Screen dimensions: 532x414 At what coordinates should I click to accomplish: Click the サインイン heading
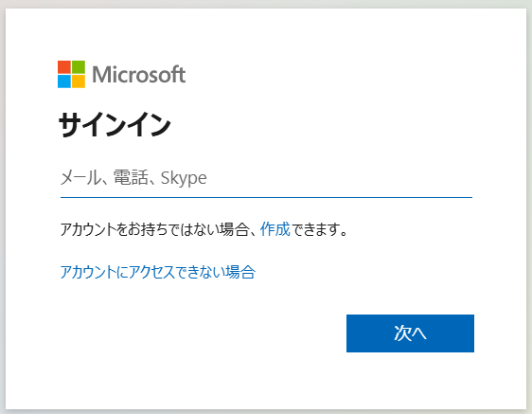click(115, 125)
